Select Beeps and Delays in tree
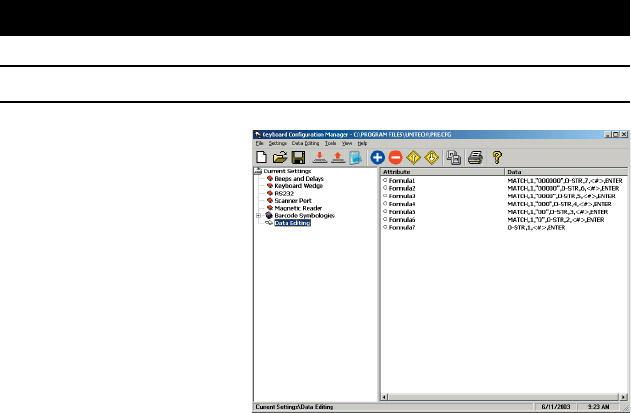631x413 pixels. (x=299, y=178)
